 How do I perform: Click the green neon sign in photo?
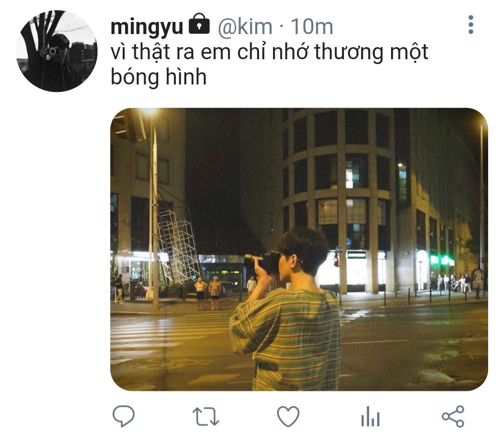[x=442, y=260]
